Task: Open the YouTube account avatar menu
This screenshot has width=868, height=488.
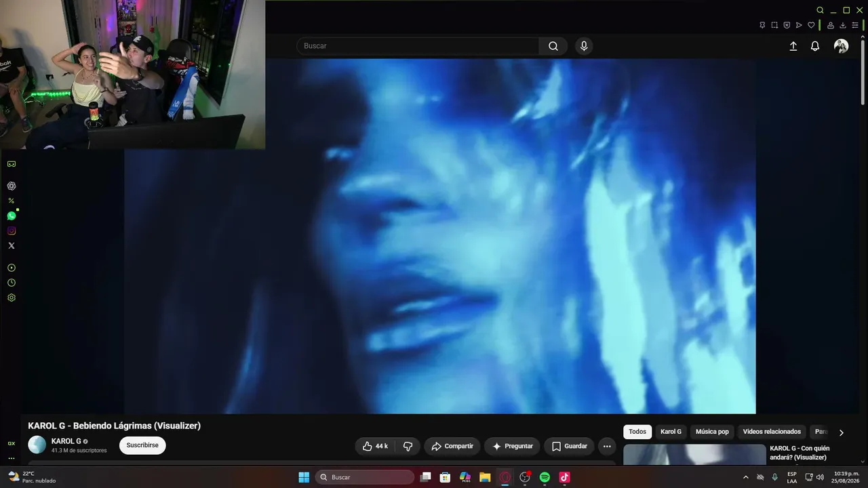Action: [842, 46]
